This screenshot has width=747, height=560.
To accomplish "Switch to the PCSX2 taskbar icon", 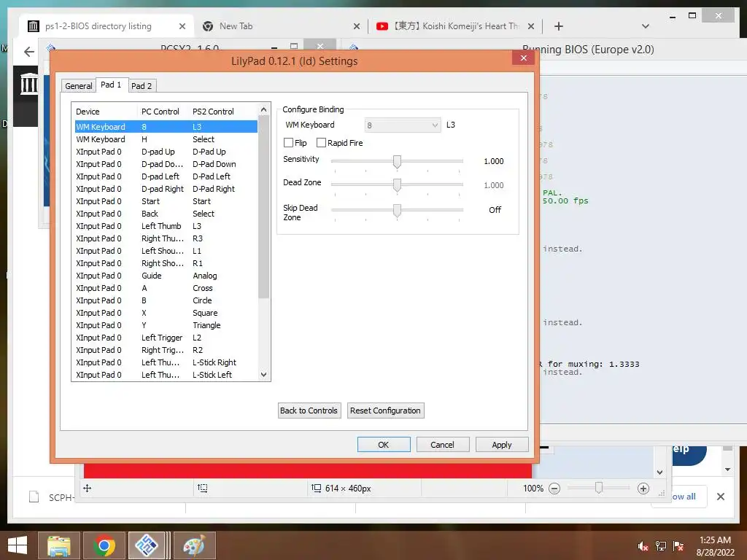I will tap(147, 545).
